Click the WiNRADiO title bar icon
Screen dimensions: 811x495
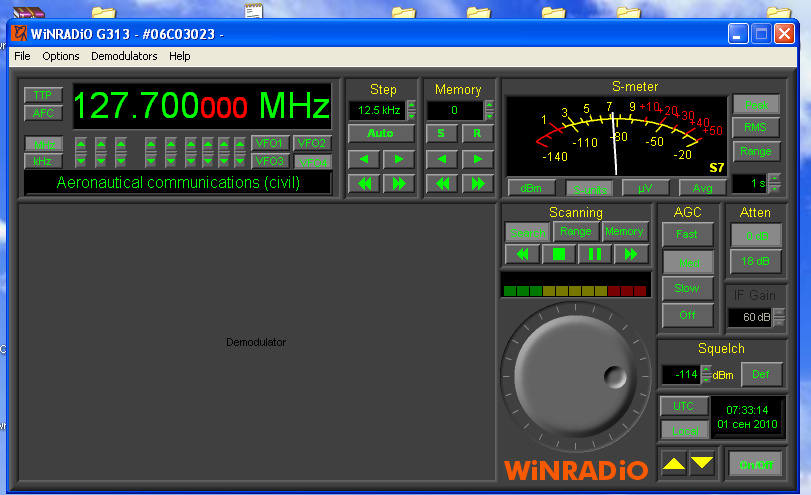click(x=19, y=34)
